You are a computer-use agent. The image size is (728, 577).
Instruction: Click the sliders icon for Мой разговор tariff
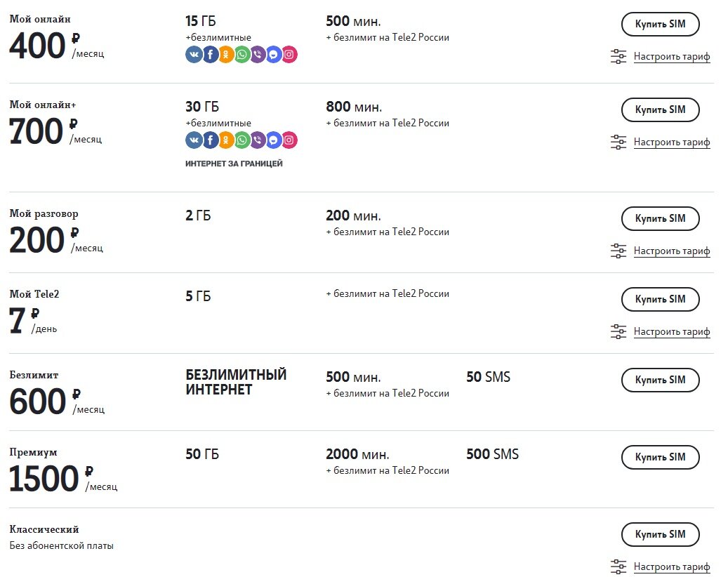[x=618, y=251]
